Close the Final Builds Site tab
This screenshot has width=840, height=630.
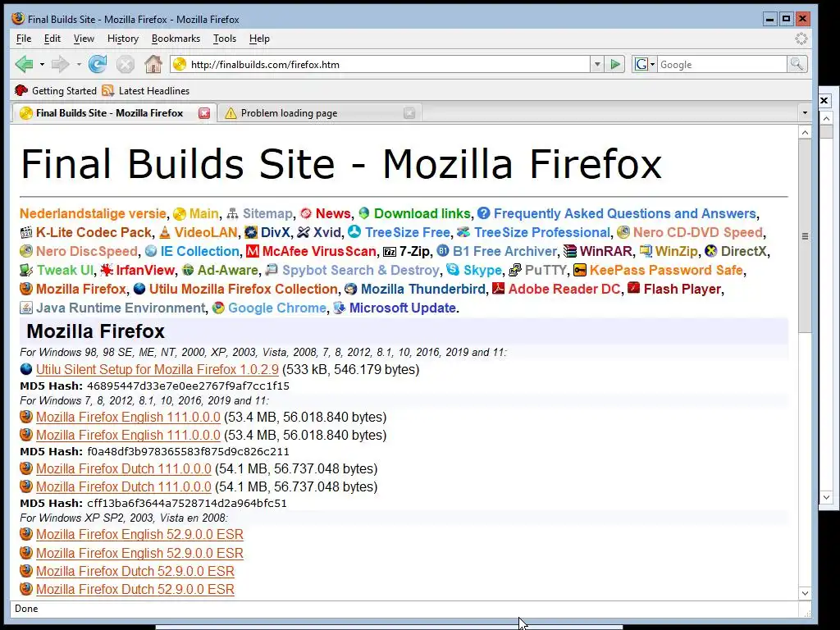[204, 113]
